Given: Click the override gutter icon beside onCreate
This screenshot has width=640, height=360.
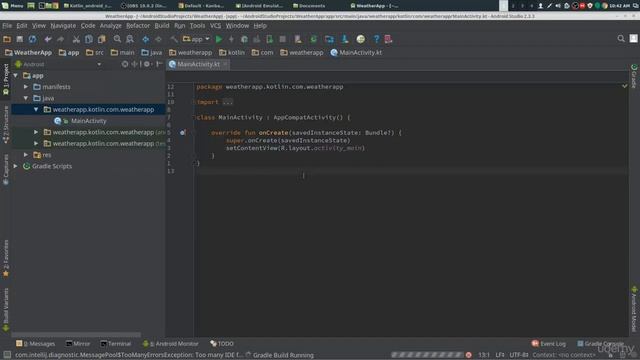Looking at the screenshot, I should click(182, 132).
